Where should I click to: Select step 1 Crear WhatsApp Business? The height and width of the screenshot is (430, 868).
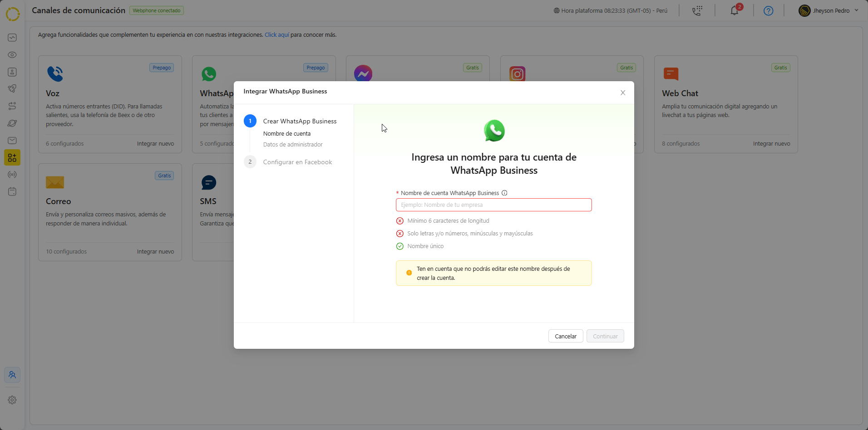(x=291, y=121)
